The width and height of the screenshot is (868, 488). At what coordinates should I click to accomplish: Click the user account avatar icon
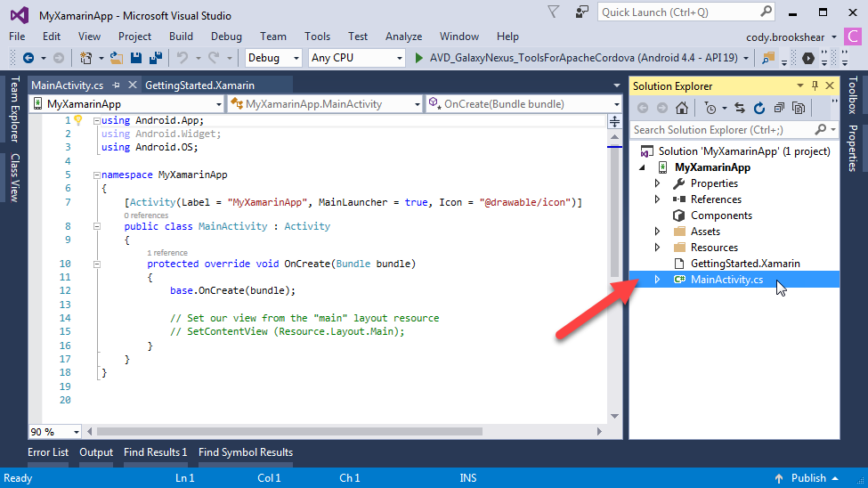click(x=853, y=37)
